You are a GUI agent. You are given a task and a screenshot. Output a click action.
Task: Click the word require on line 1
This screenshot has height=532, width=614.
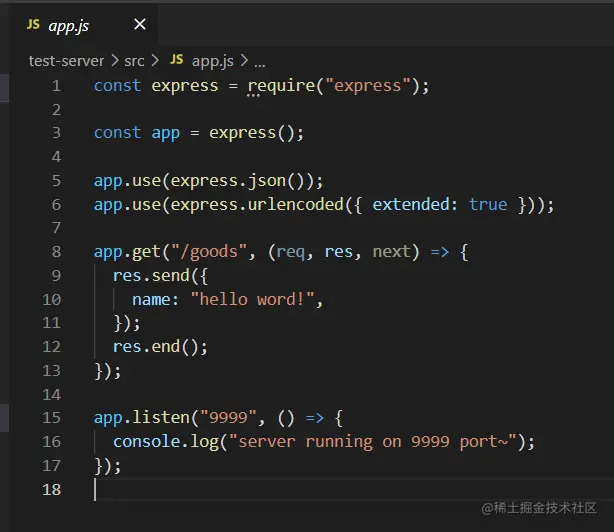[281, 86]
